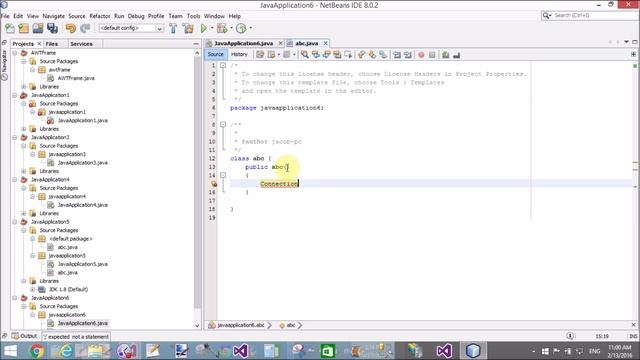640x360 pixels.
Task: Click the Previous Bookmark icon
Action: 361,55
